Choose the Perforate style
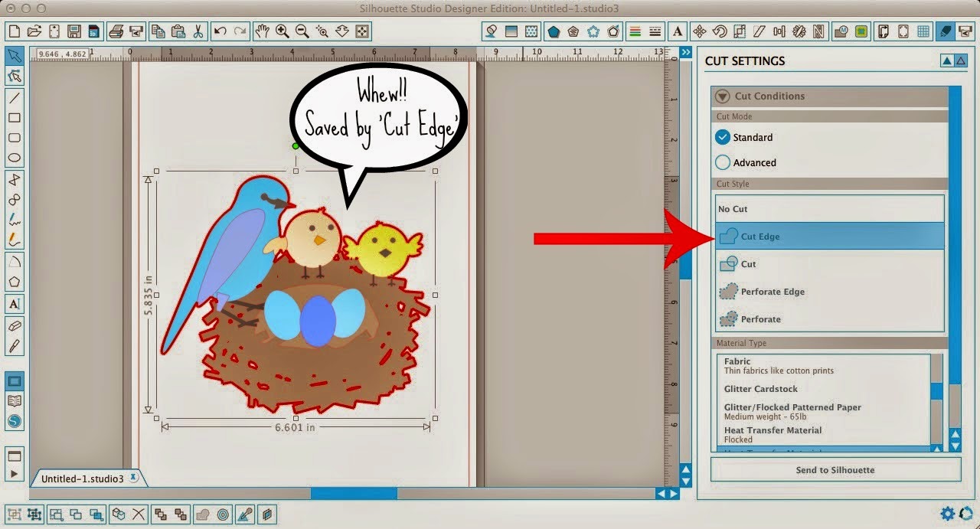 point(830,319)
